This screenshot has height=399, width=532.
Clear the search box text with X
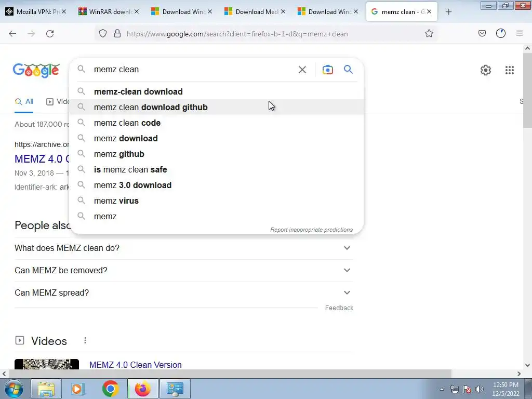tap(302, 70)
